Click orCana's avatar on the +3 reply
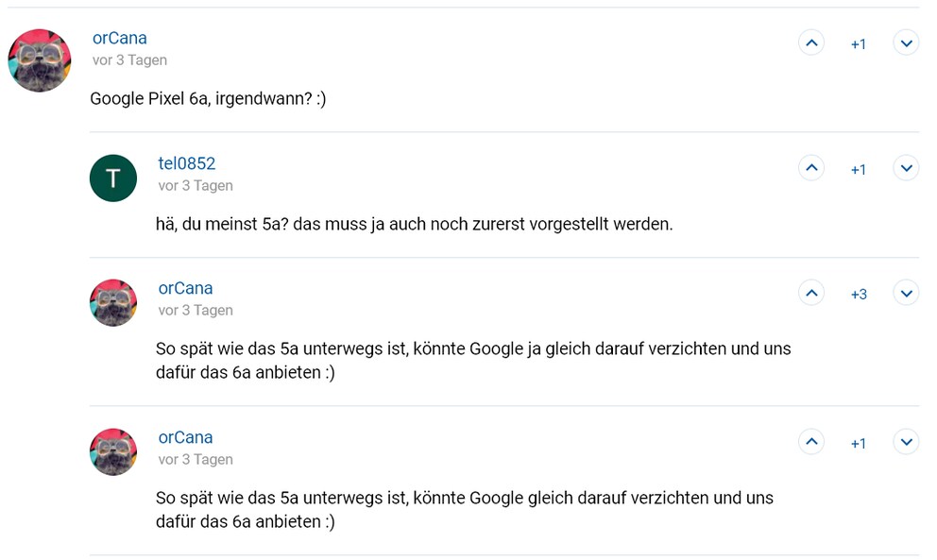 click(113, 303)
